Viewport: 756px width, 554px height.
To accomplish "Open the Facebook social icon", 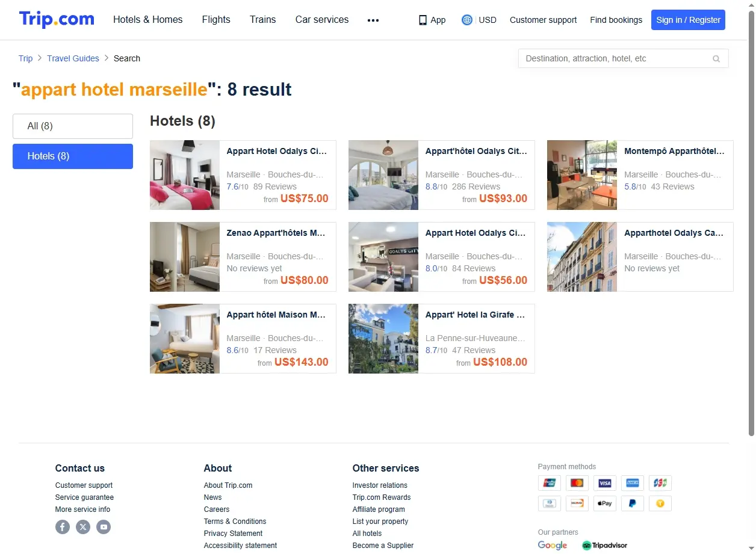I will coord(63,527).
